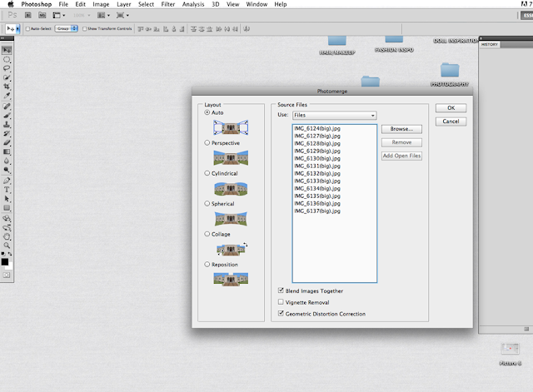
Task: Select the Crop tool
Action: coord(7,87)
